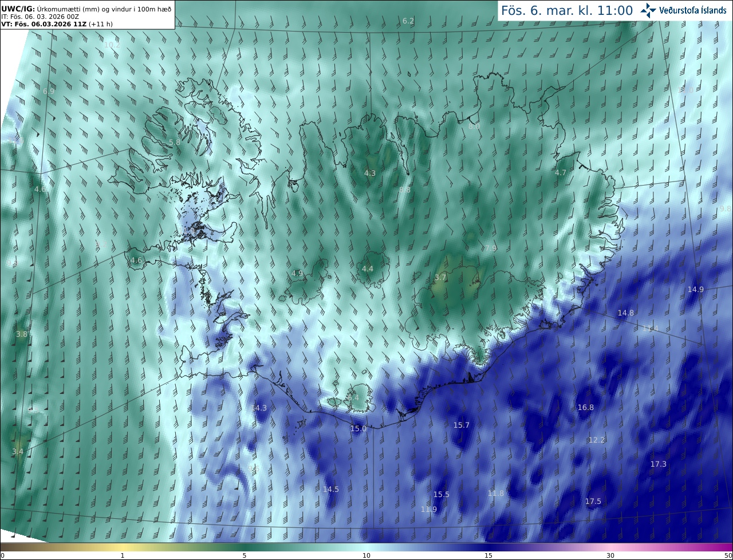Click the 14.3 value off the southwest coast
Viewport: 733px width, 560px height.
pos(259,408)
